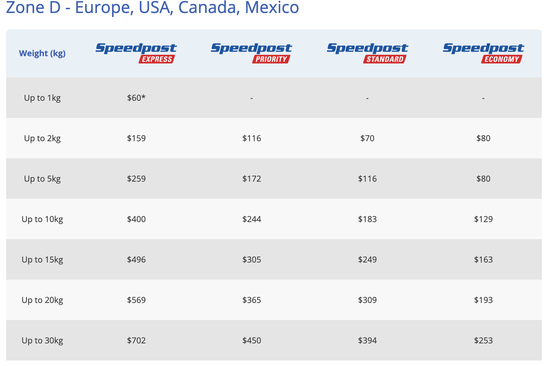Click the Speedpost Standard logo
Screen dimensions: 550x366
click(x=367, y=53)
